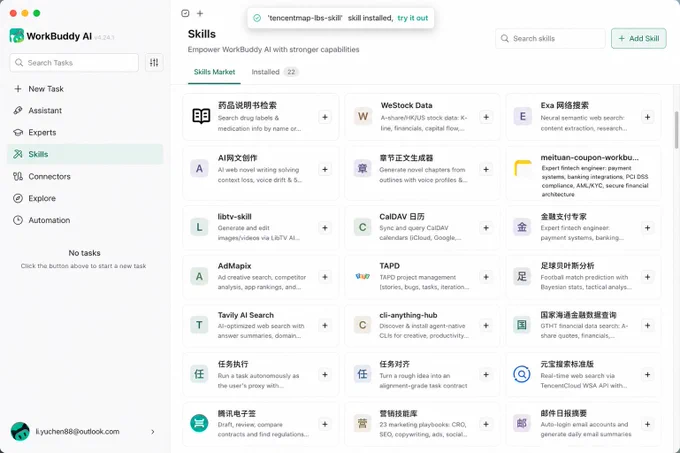The height and width of the screenshot is (453, 680).
Task: Click the new tab plus icon at top
Action: (x=200, y=13)
